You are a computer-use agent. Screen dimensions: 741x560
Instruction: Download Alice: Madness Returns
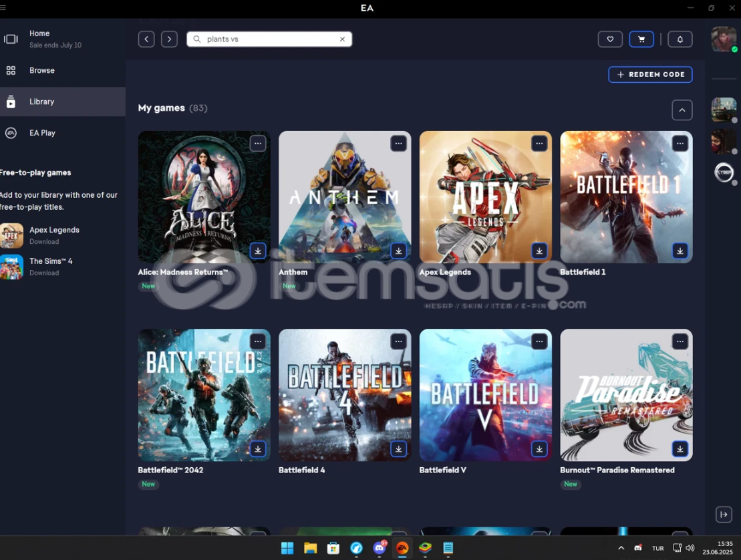coord(257,251)
